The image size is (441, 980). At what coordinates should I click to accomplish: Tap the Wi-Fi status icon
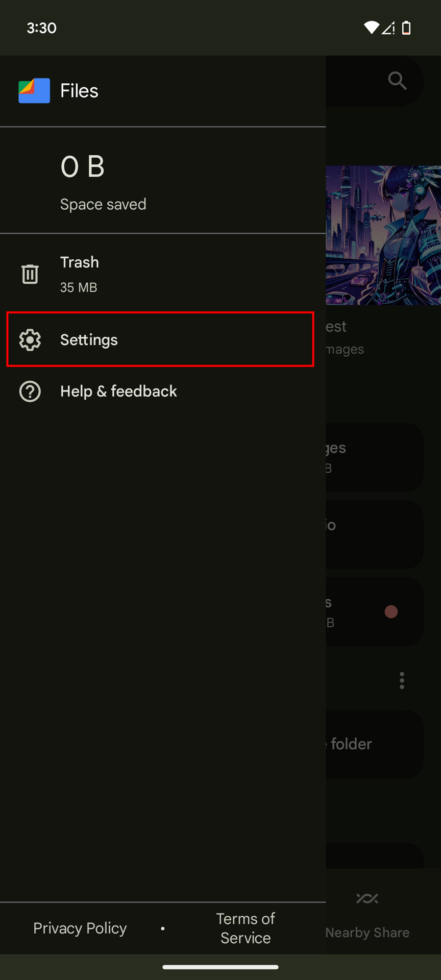(371, 28)
